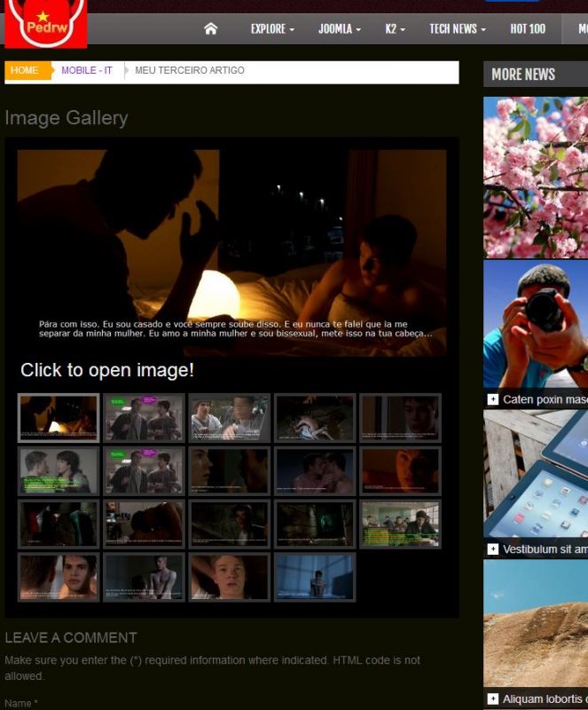Select thumbnail of blonde boy close-up
588x710 pixels.
click(230, 577)
